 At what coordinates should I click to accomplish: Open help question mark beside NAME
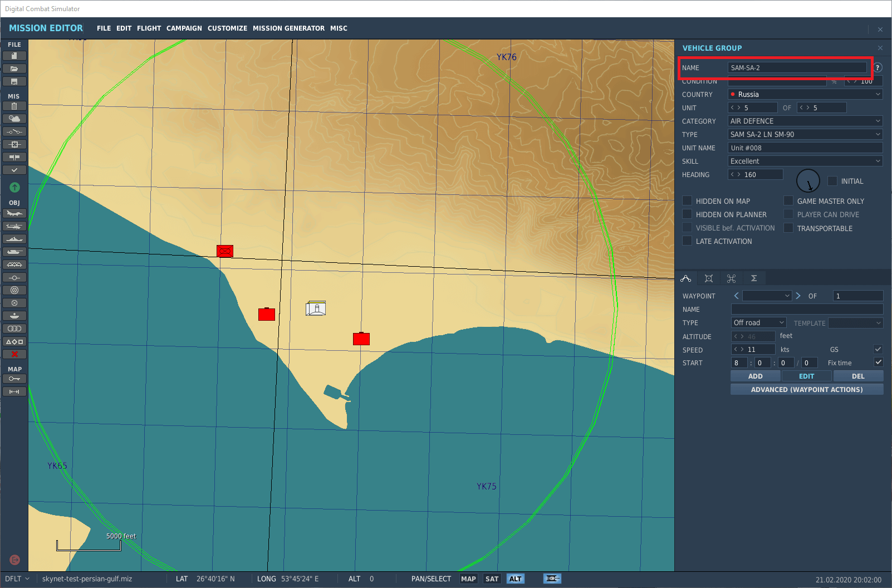coord(878,67)
